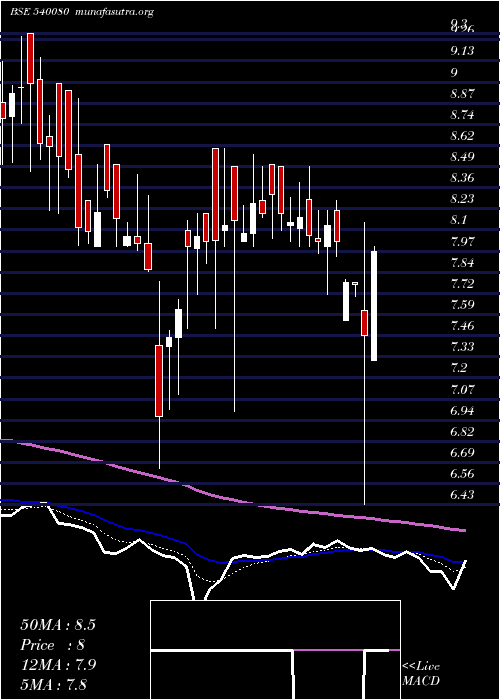
Task: Click the 6.56 price axis label
Action: (x=462, y=474)
